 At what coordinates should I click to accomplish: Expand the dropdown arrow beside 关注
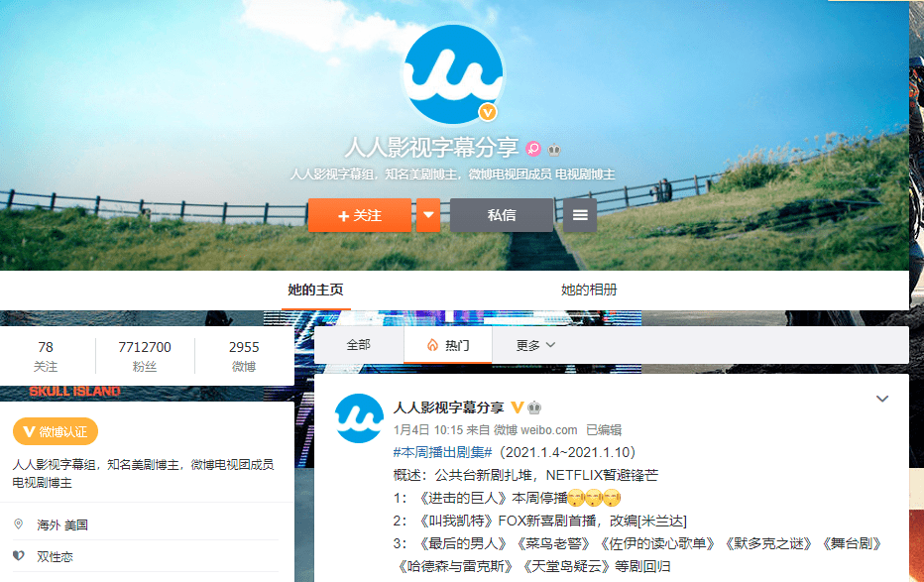[427, 215]
